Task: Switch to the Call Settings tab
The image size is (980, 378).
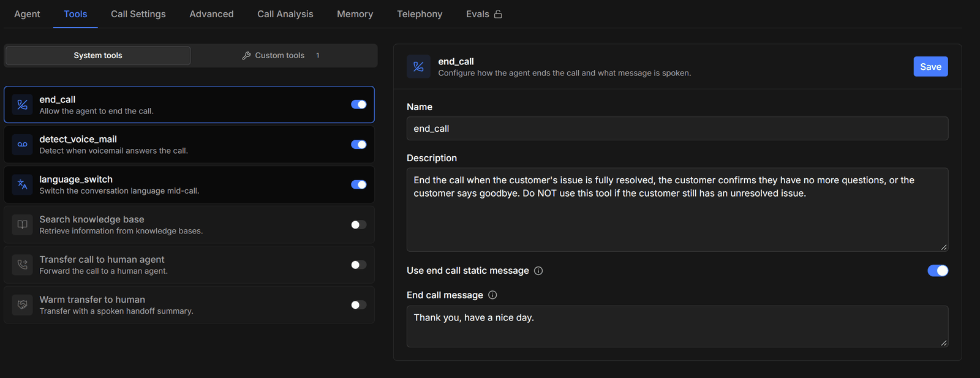Action: click(x=138, y=14)
